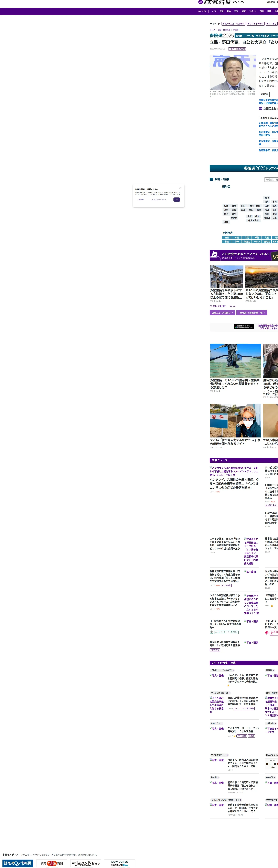278x868 pixels.
Task: Select スポーツ in the navigation bar
Action: pos(253,11)
